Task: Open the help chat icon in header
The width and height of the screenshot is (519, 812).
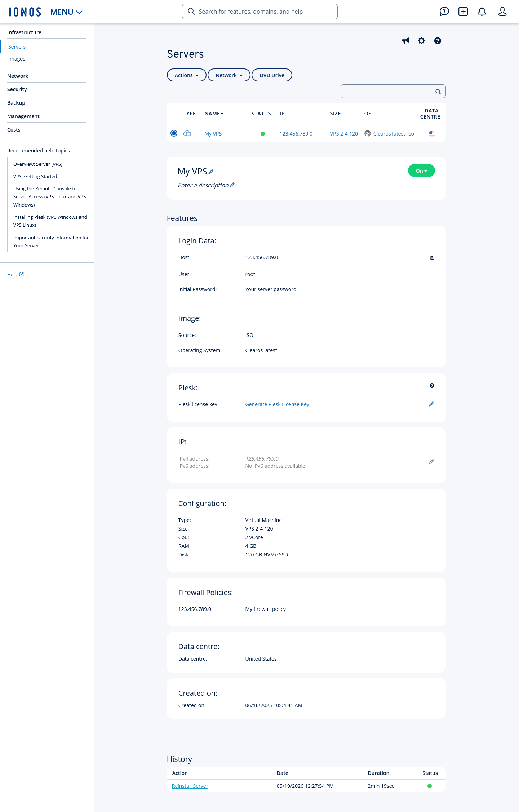Action: [x=444, y=12]
